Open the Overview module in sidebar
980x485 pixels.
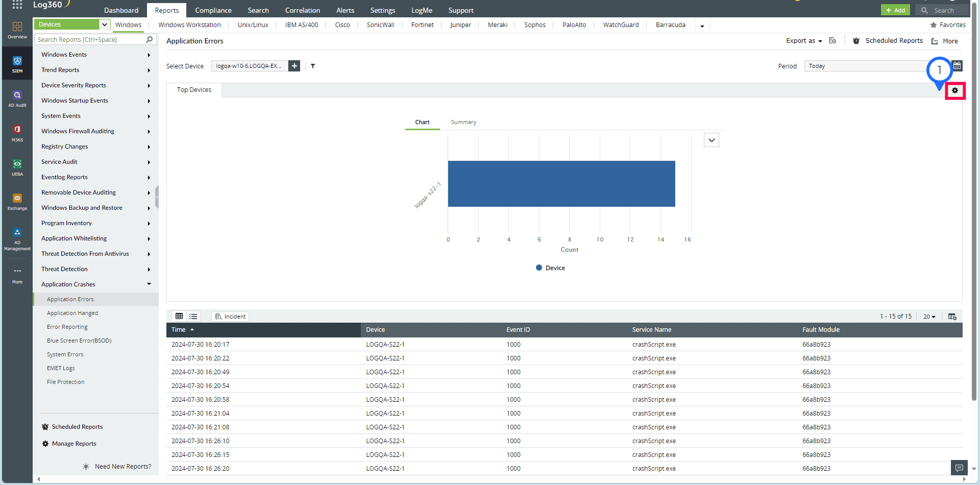17,30
